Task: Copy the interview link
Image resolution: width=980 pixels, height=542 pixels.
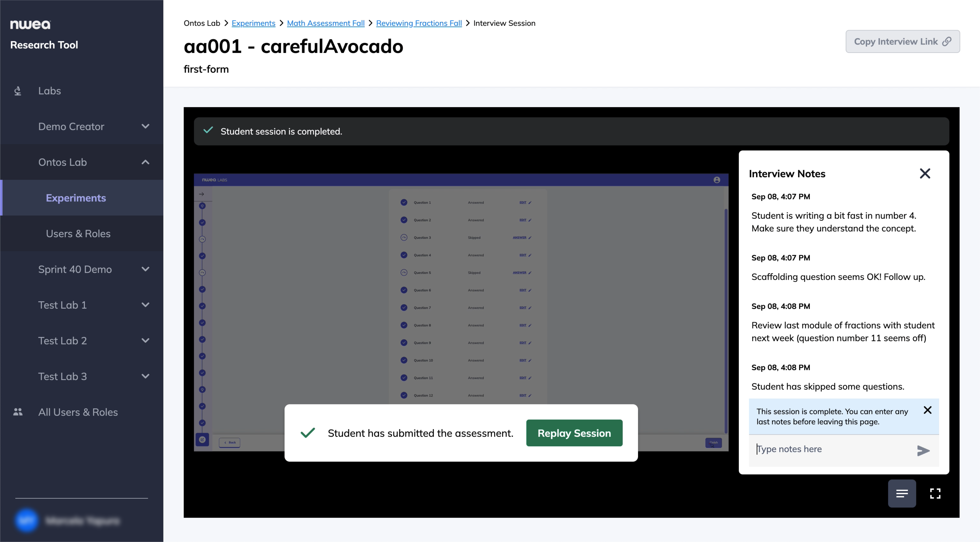Action: [902, 41]
